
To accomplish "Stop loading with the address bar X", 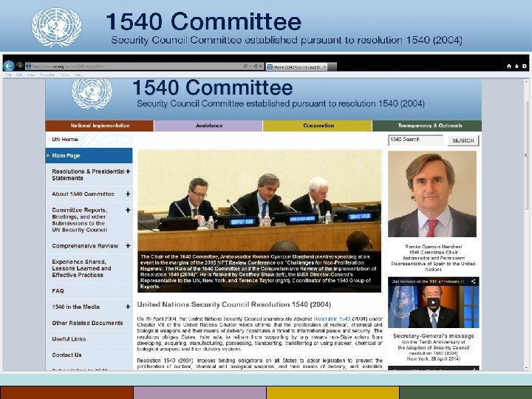I will [261, 66].
